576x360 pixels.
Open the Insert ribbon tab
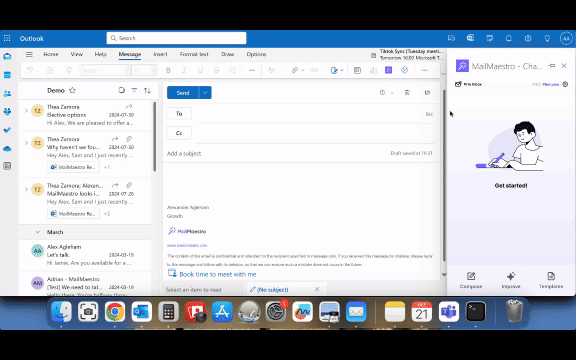coord(160,54)
